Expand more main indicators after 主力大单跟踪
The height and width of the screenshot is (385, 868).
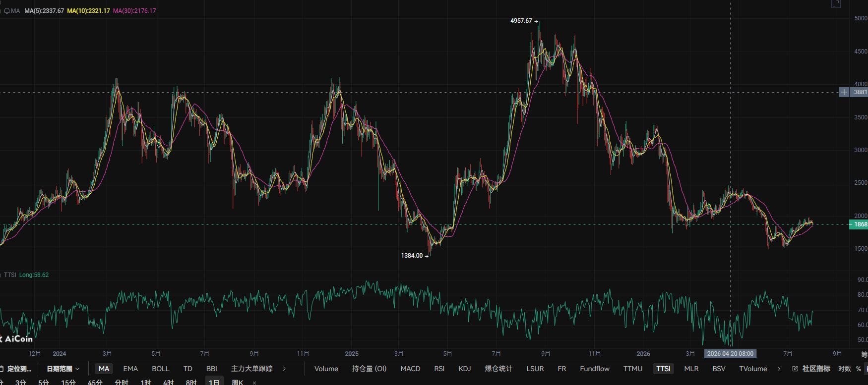[284, 369]
